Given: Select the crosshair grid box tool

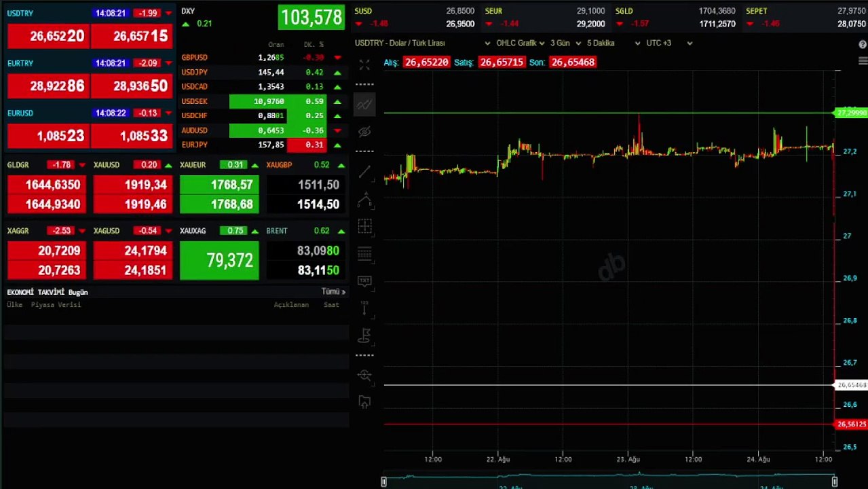Looking at the screenshot, I should (364, 226).
